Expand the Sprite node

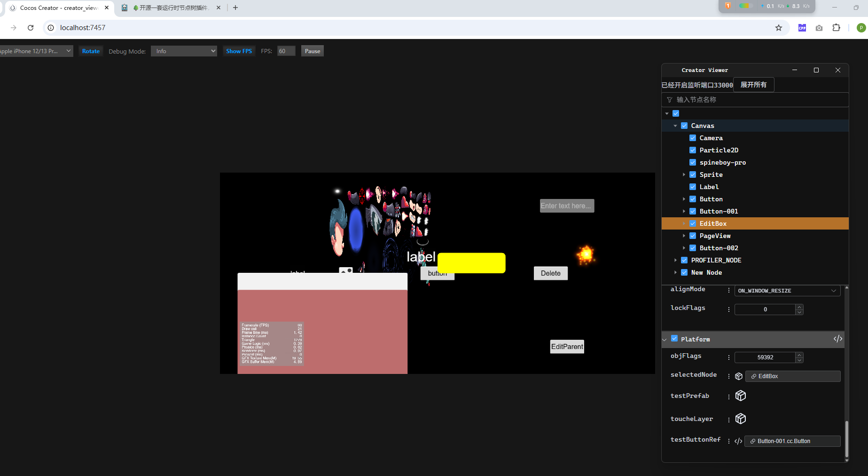click(x=684, y=175)
